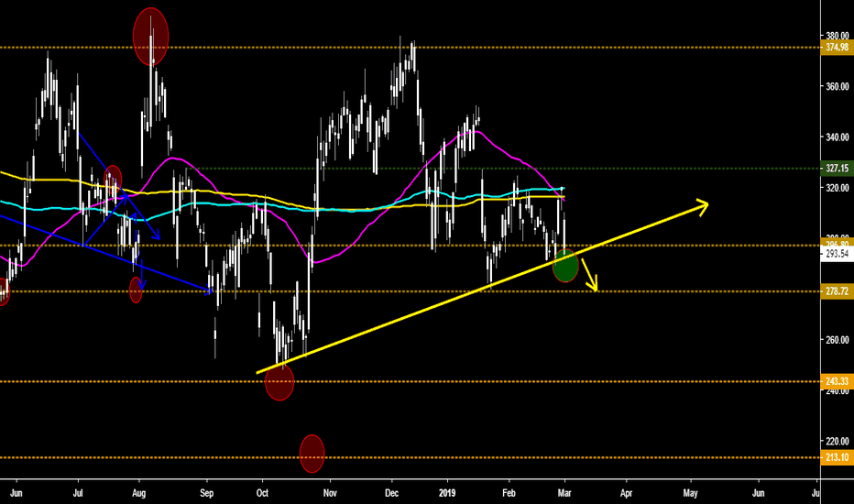The image size is (854, 504).
Task: Click the 220.00 price axis tick
Action: pyautogui.click(x=838, y=441)
